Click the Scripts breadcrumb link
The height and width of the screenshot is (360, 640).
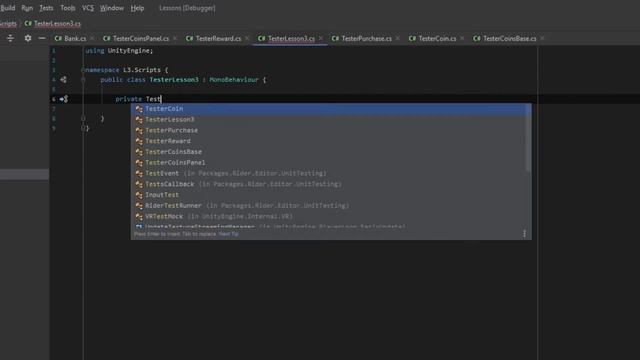click(8, 24)
